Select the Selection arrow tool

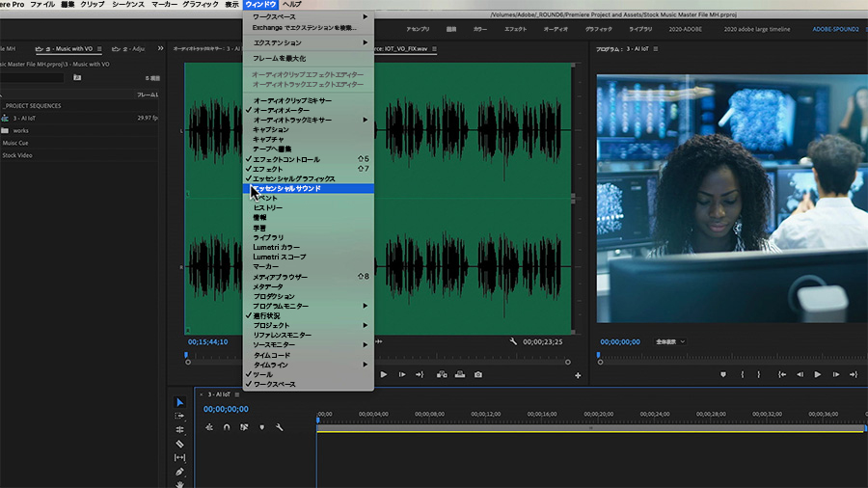coord(179,402)
